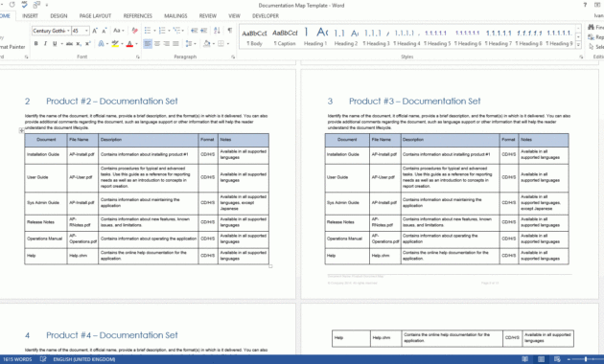Image resolution: width=604 pixels, height=364 pixels.
Task: Open the Paragraph dialog launcher
Action: [233, 57]
